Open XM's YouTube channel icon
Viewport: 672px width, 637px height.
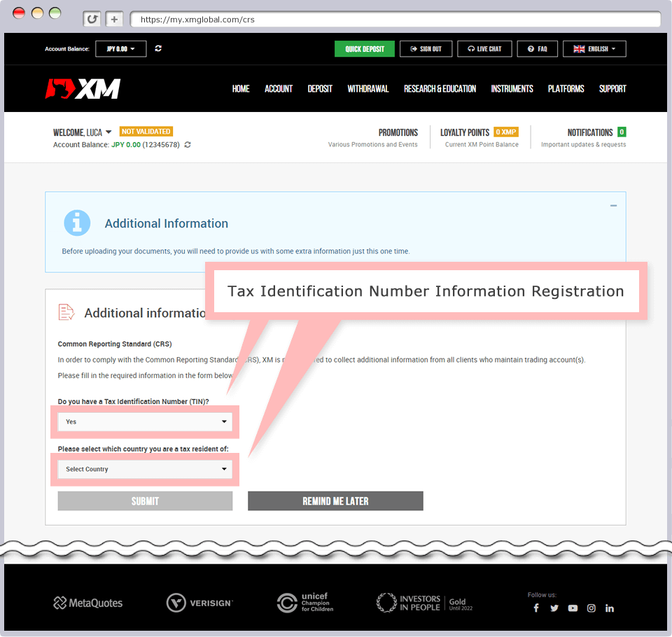pyautogui.click(x=573, y=608)
